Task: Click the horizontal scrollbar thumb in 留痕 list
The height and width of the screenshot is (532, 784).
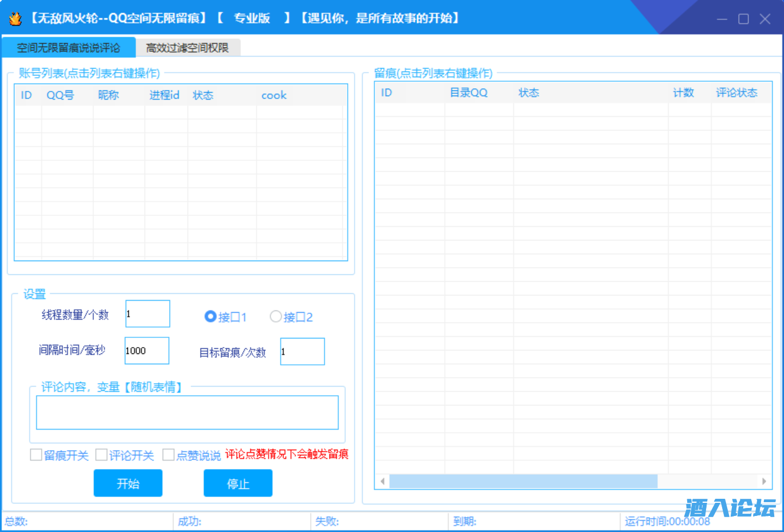Action: pyautogui.click(x=523, y=482)
